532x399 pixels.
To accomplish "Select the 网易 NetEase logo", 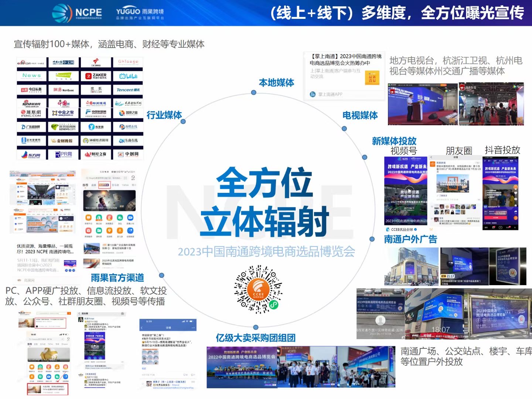I will point(64,90).
